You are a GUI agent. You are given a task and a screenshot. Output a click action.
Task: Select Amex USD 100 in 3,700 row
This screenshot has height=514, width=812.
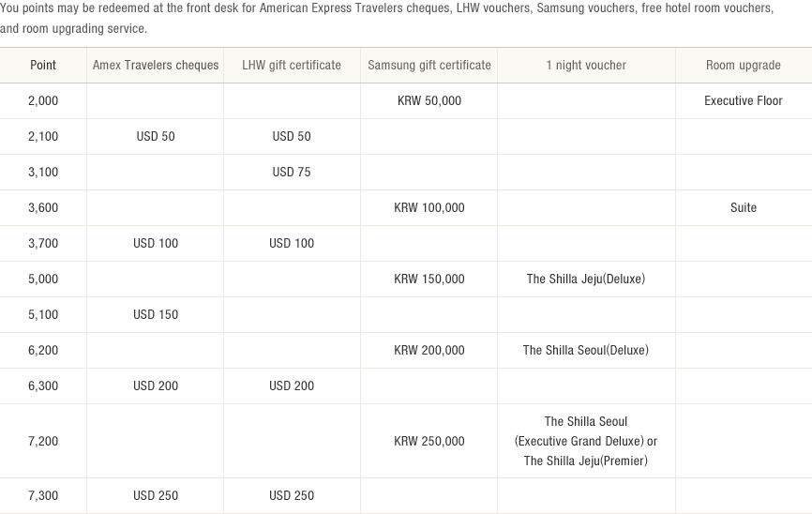(156, 244)
